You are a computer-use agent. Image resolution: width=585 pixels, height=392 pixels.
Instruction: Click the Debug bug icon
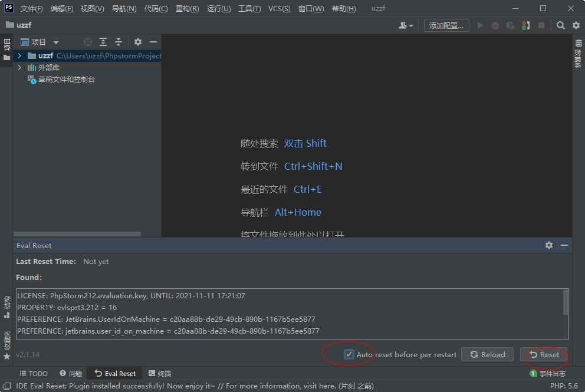click(x=495, y=25)
